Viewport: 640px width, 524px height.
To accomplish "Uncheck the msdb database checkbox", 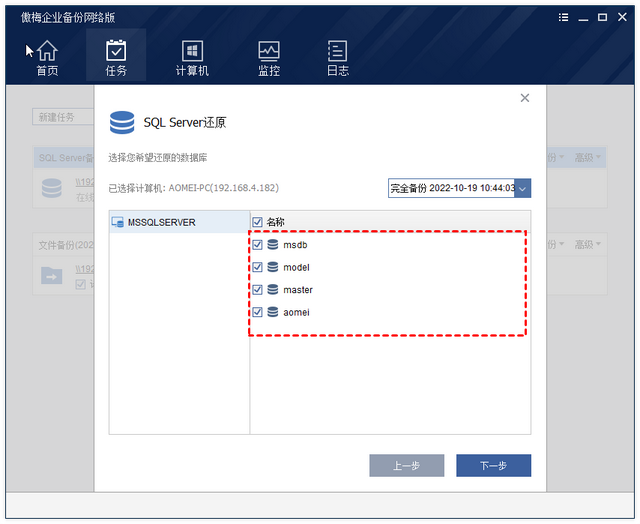I will [x=257, y=244].
